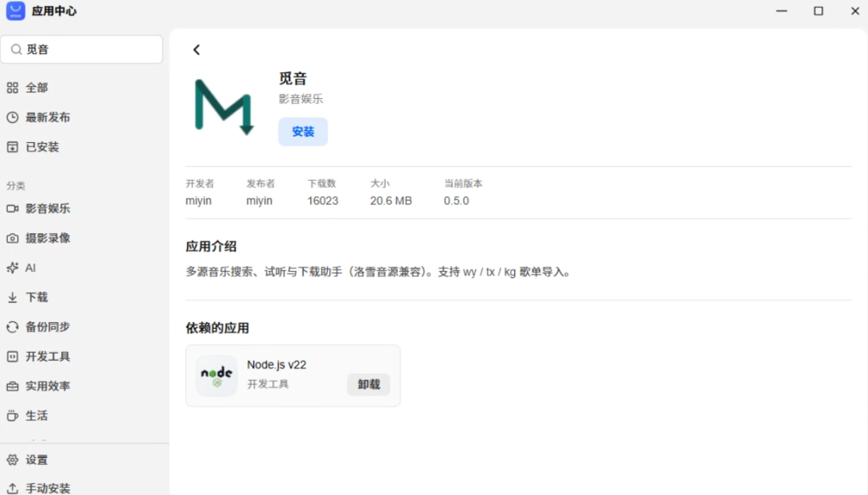The width and height of the screenshot is (868, 495).
Task: Click developer name miyin under 开发者
Action: (199, 200)
